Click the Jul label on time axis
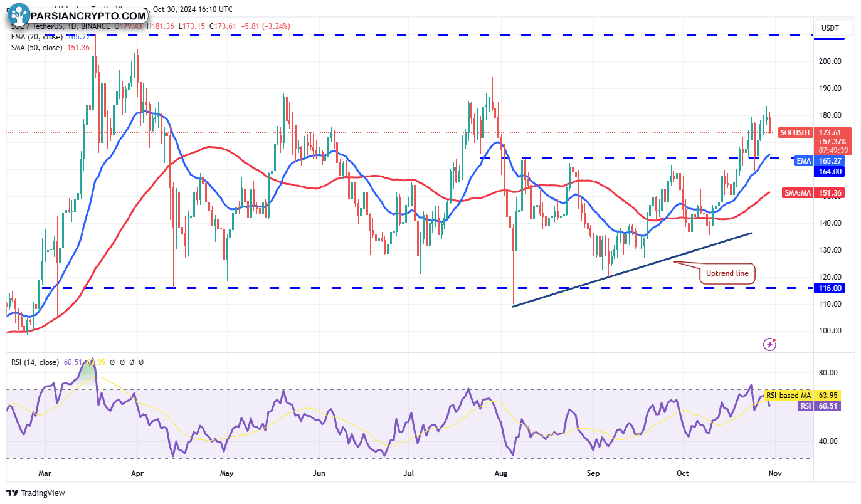This screenshot has height=504, width=861. (409, 473)
